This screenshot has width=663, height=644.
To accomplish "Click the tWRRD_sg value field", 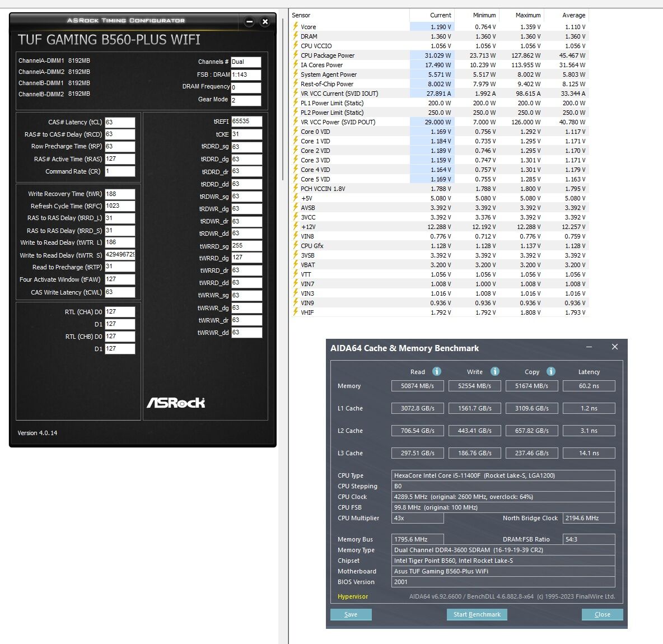I will tap(247, 246).
